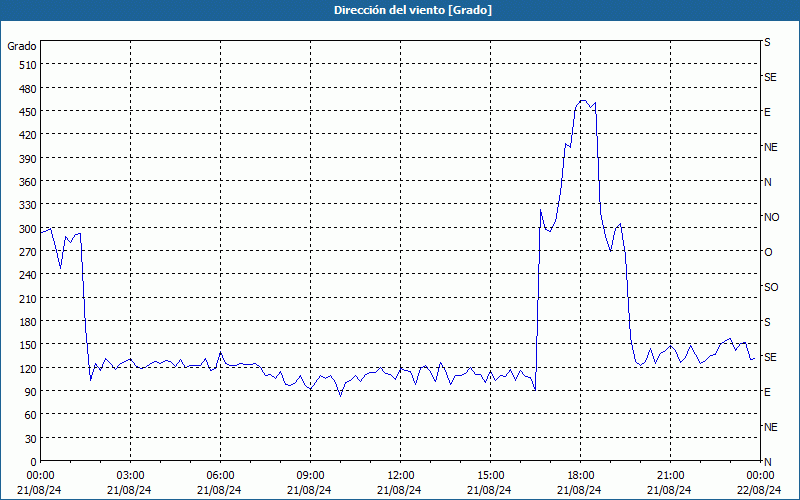The height and width of the screenshot is (500, 800).
Task: Pick the 12:00 time axis label
Action: 401,476
